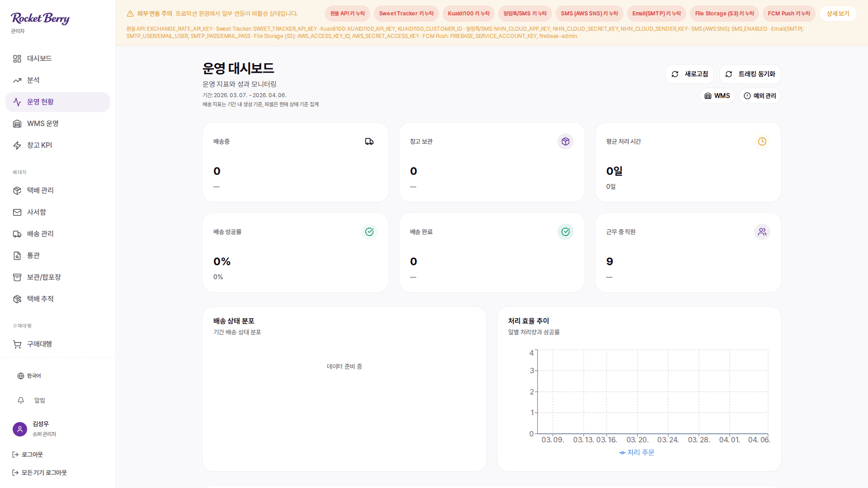Open the 한국어 language selector

(20, 375)
